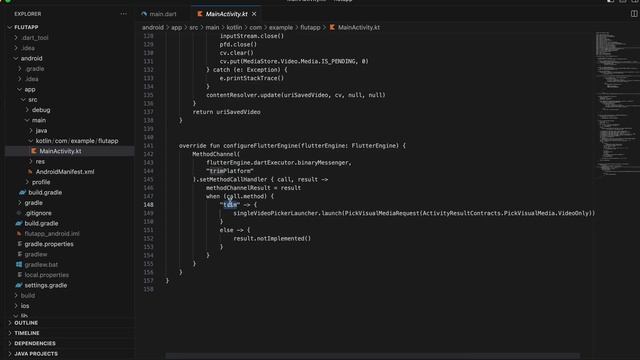The width and height of the screenshot is (640, 360).
Task: Open .gitignore file in explorer
Action: [x=38, y=213]
